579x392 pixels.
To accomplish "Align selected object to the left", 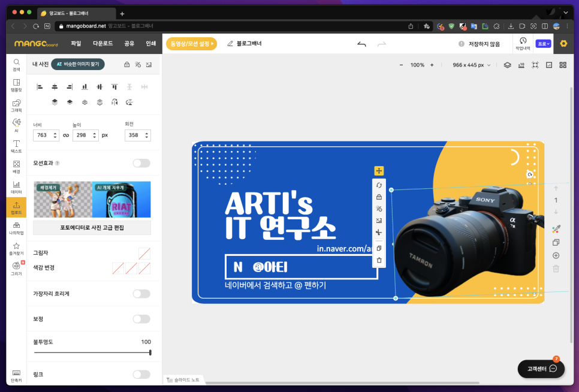I will point(40,87).
